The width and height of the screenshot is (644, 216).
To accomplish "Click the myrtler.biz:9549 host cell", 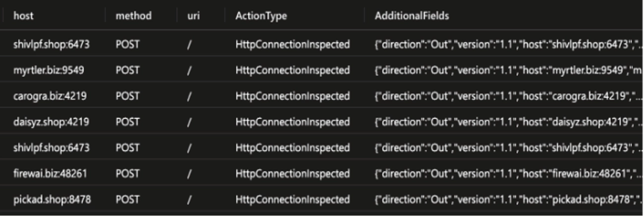I will (49, 70).
